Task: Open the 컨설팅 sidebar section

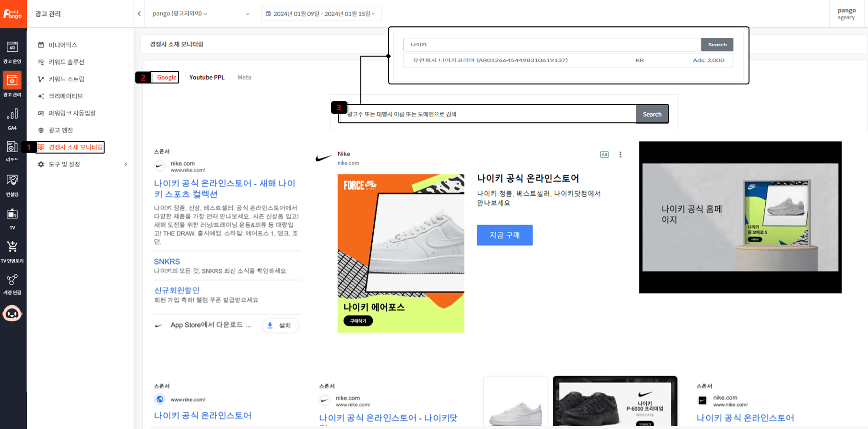Action: tap(12, 185)
